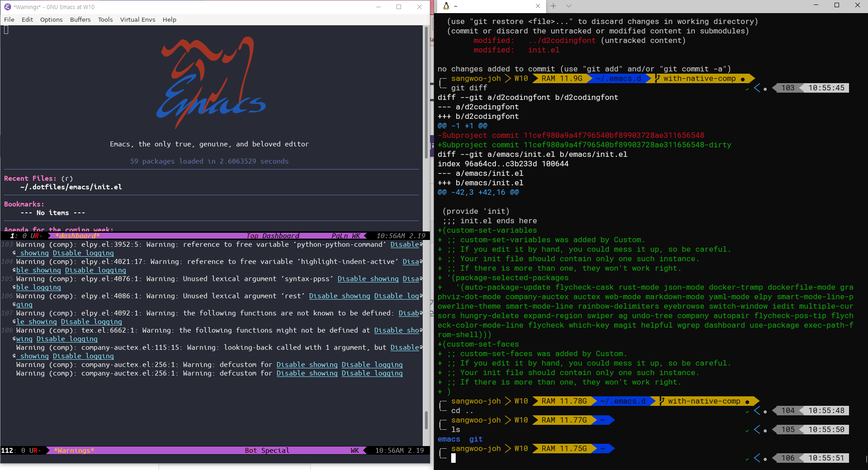Click the Emacs logo image on the dashboard
Viewport: 868px width, 470px height.
210,83
